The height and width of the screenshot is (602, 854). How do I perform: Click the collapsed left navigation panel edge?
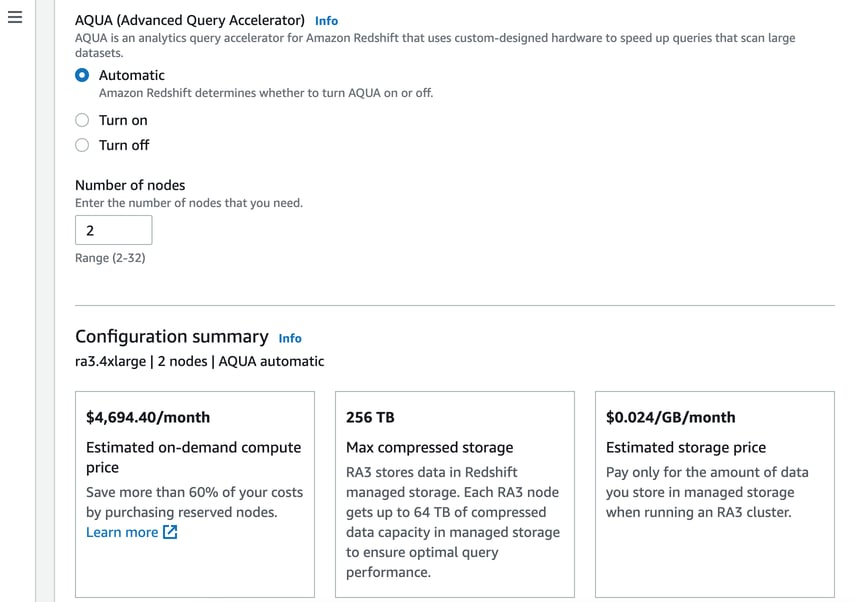pyautogui.click(x=37, y=300)
